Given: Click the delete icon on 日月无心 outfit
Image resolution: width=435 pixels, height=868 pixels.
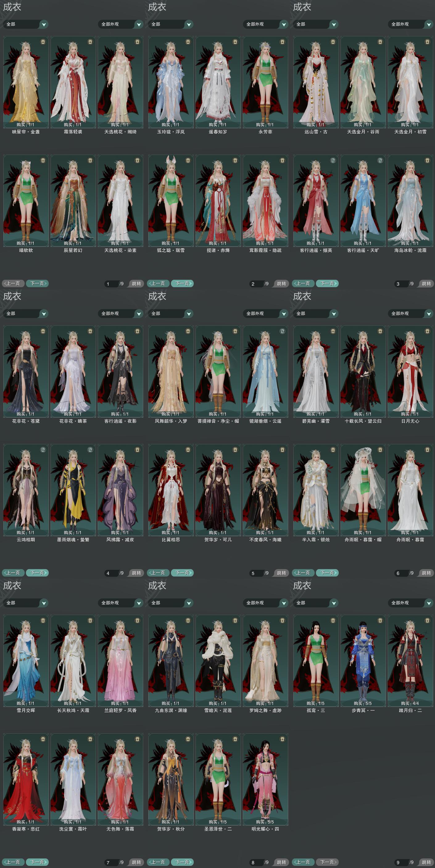Looking at the screenshot, I should click(427, 331).
